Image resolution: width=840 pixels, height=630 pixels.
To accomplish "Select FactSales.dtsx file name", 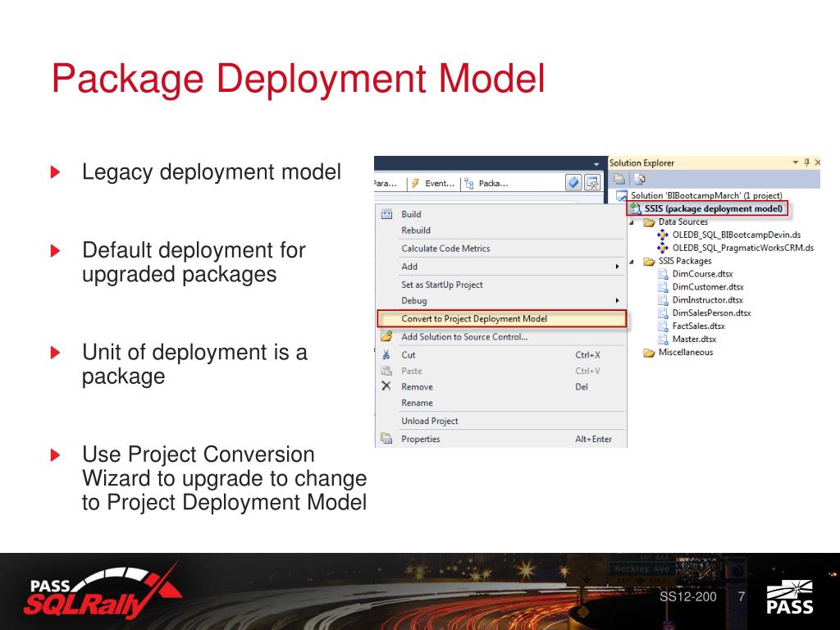I will (699, 326).
